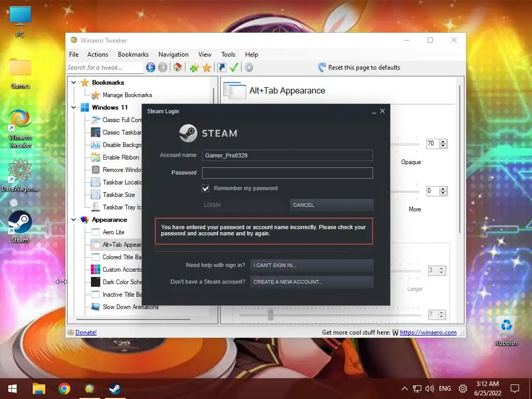This screenshot has height=399, width=532.
Task: Click the Search for a tweak box
Action: pos(105,68)
